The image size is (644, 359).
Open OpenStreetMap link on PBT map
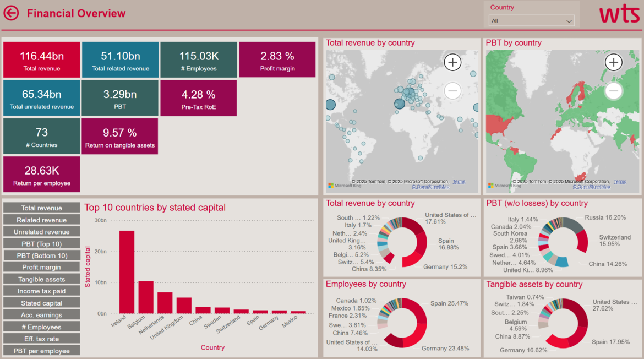[591, 187]
